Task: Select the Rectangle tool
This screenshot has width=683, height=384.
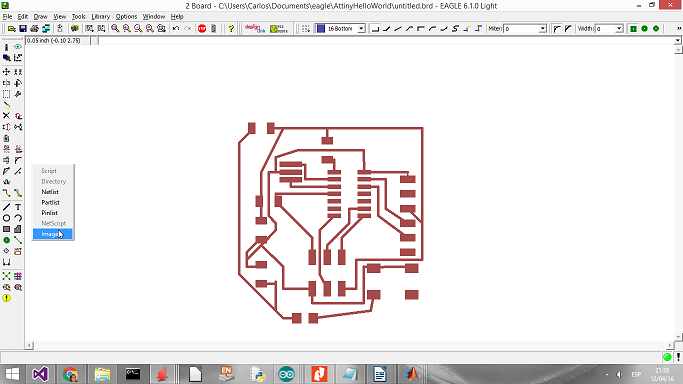Action: (x=7, y=229)
